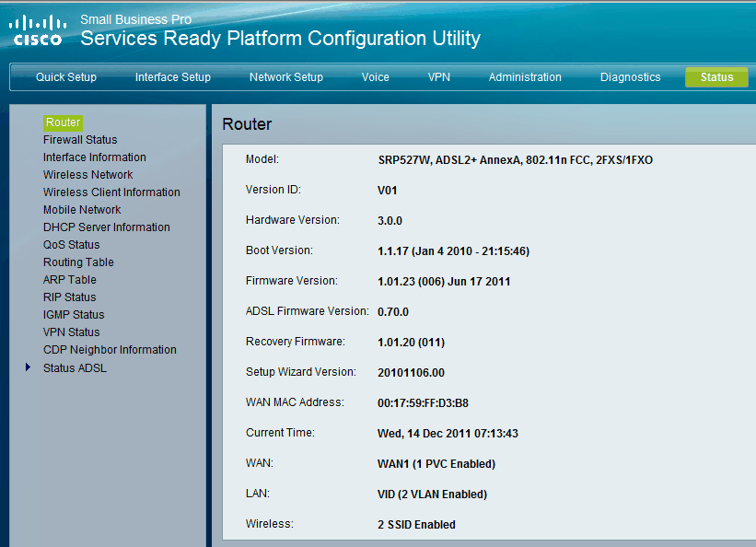Open RIP Status page
Screen dimensions: 756x547
(x=69, y=297)
